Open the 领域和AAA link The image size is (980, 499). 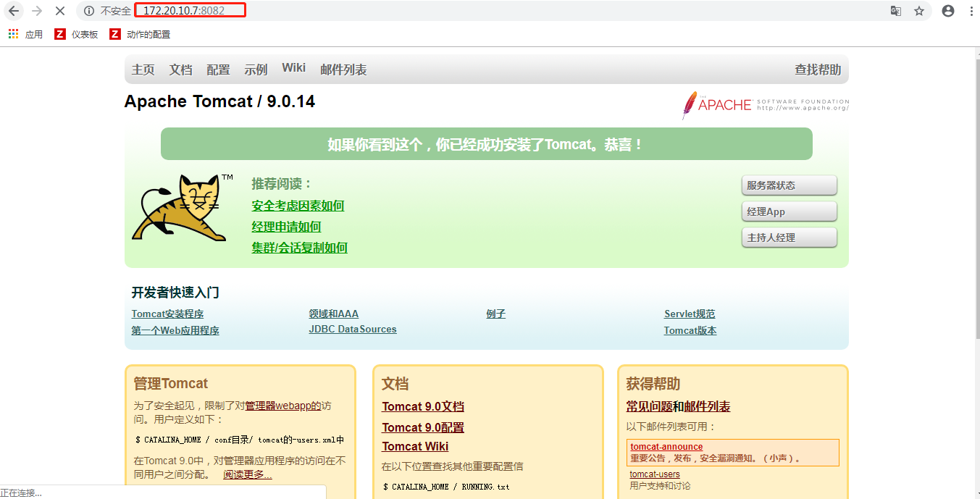pyautogui.click(x=333, y=314)
